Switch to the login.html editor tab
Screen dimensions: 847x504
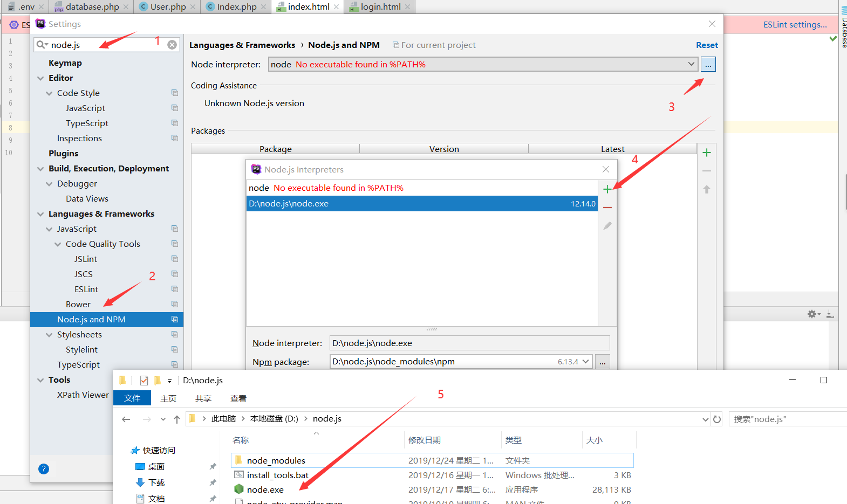(380, 7)
